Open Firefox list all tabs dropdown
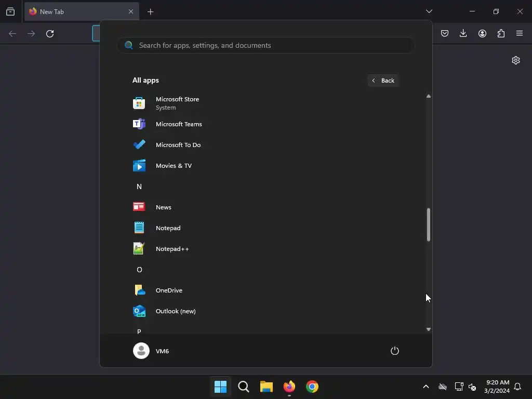The image size is (532, 399). (429, 11)
